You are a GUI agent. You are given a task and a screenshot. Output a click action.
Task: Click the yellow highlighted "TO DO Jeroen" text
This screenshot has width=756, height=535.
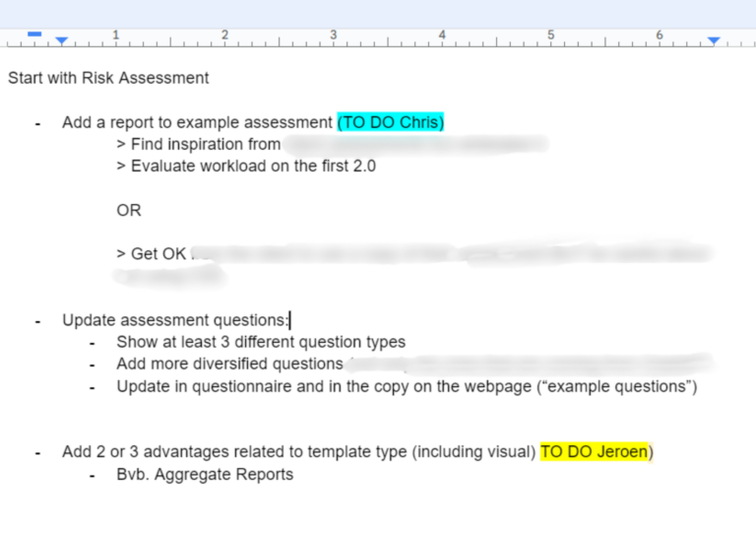597,452
